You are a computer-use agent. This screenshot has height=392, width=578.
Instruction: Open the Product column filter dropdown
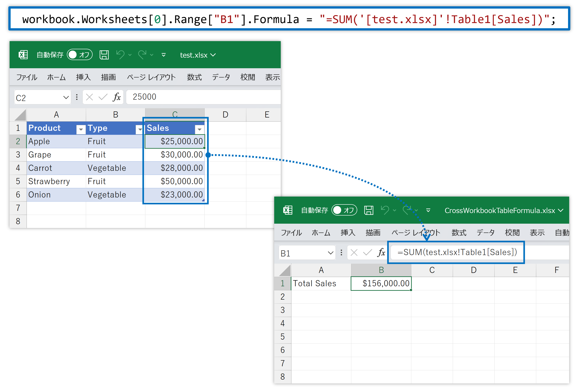[x=81, y=129]
